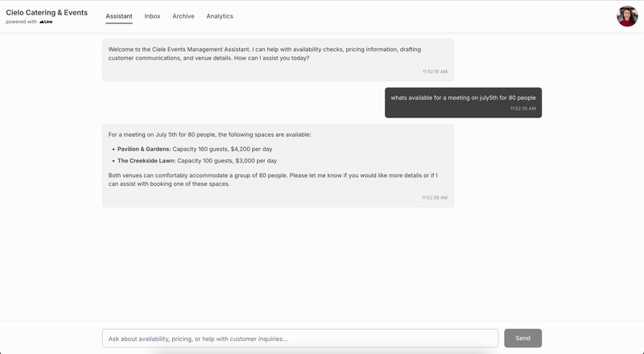Image resolution: width=644 pixels, height=354 pixels.
Task: View the Analytics tab
Action: [220, 16]
